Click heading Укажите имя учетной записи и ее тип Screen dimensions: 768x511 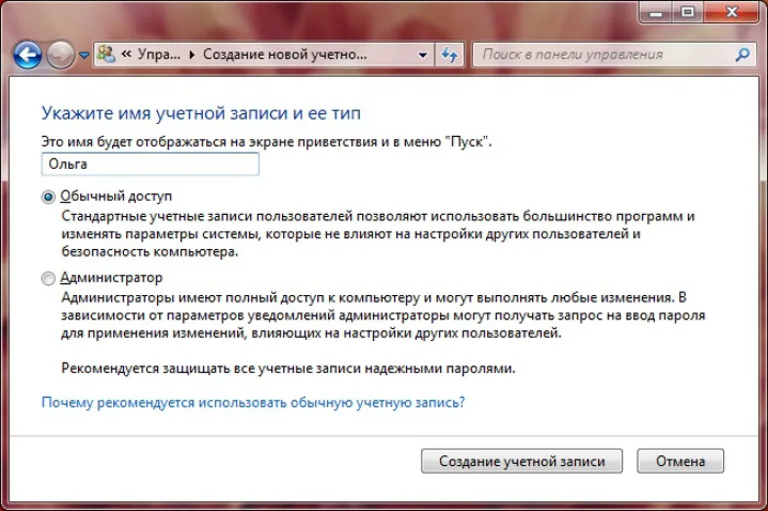coord(201,113)
